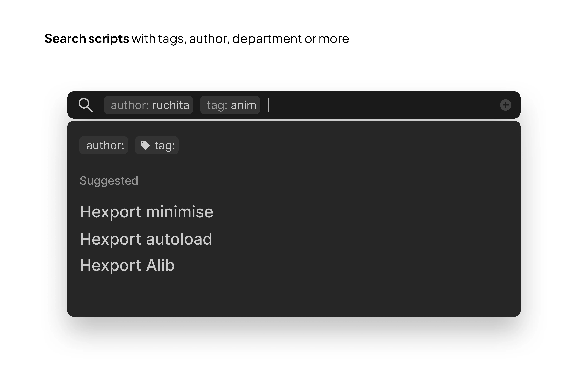The height and width of the screenshot is (392, 588).
Task: Add an 'author:' filter from suggestions
Action: pos(104,145)
